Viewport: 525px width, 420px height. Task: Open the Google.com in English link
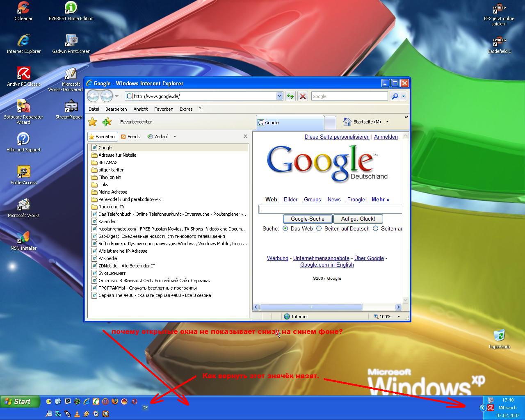[327, 265]
